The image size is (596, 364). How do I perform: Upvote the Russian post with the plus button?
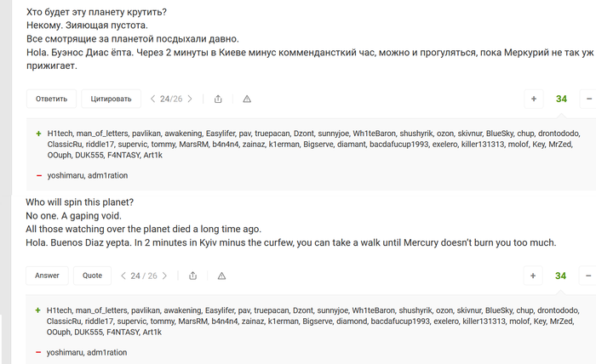[534, 99]
